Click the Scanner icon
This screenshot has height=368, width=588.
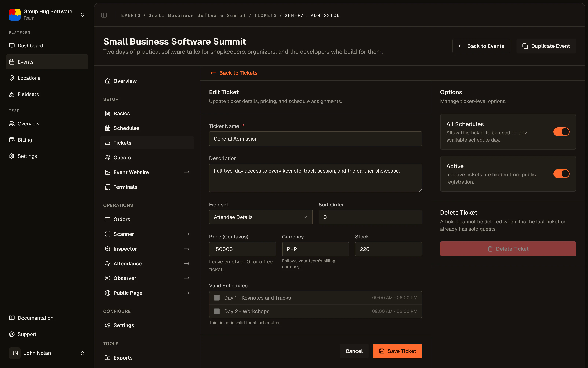(x=108, y=234)
